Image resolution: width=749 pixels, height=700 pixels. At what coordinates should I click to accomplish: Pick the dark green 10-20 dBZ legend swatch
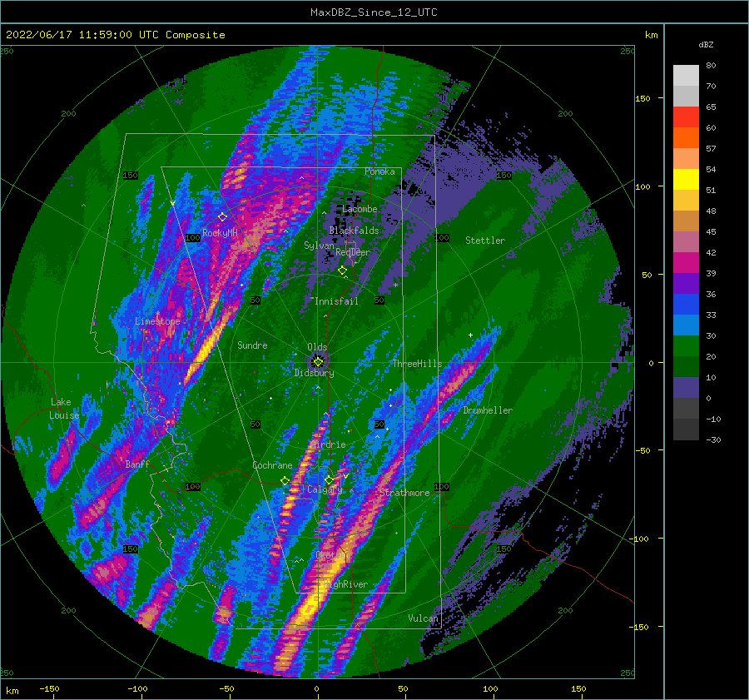click(686, 367)
